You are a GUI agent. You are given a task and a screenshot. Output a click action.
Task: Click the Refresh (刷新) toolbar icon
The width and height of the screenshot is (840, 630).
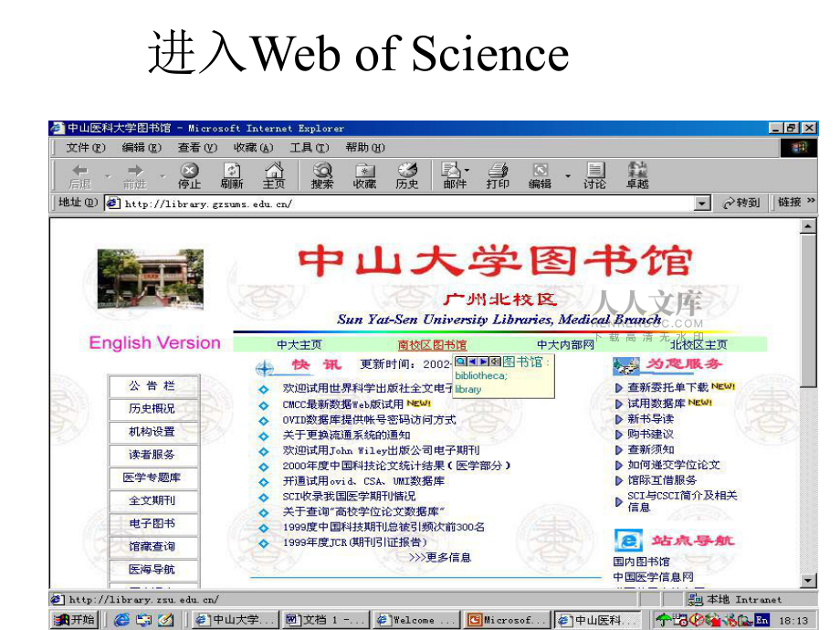click(231, 175)
